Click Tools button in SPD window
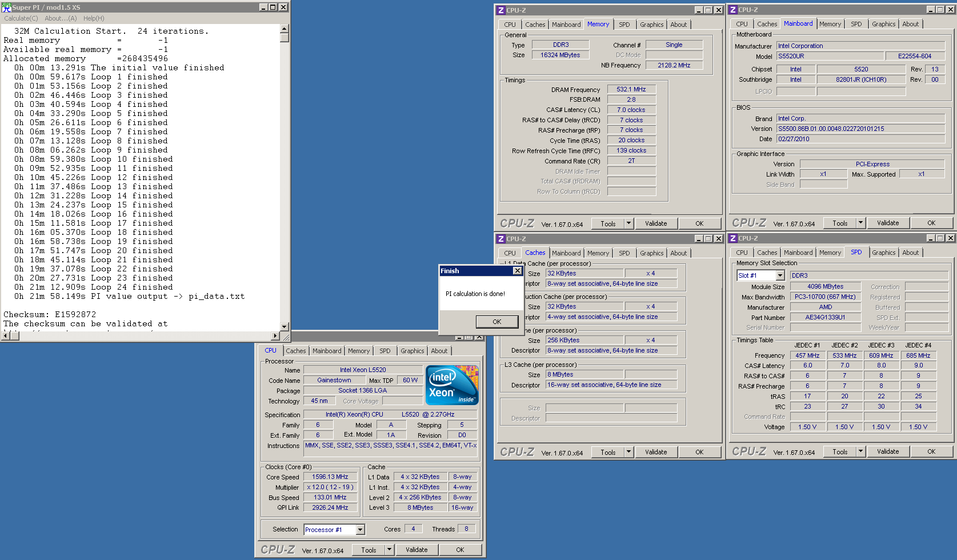 [840, 451]
